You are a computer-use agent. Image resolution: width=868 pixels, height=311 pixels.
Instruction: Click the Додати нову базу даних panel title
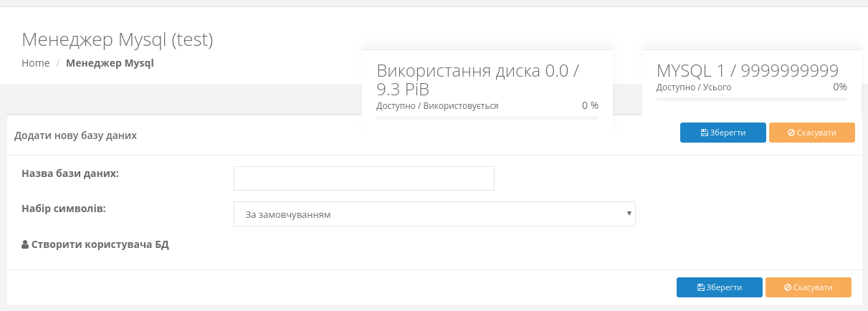(x=75, y=135)
